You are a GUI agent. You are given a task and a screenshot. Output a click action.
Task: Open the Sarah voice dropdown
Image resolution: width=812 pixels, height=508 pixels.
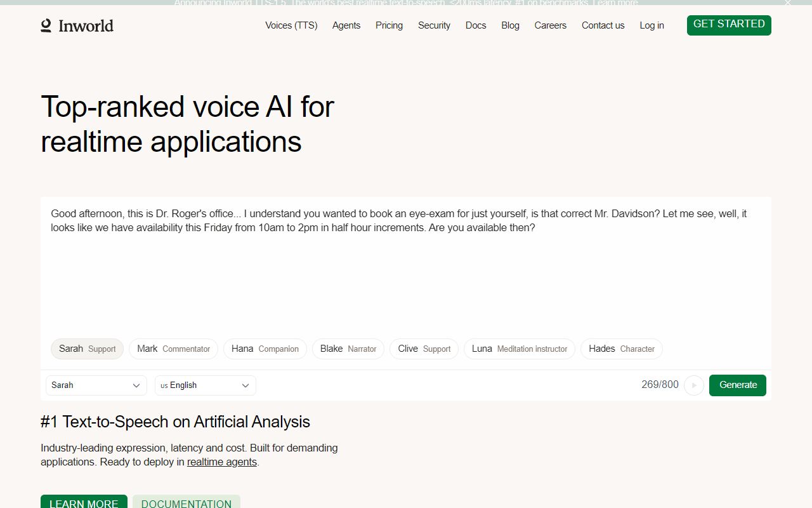96,385
